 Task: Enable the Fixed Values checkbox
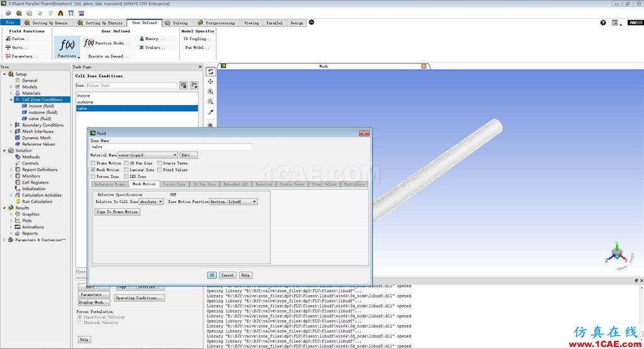click(159, 170)
